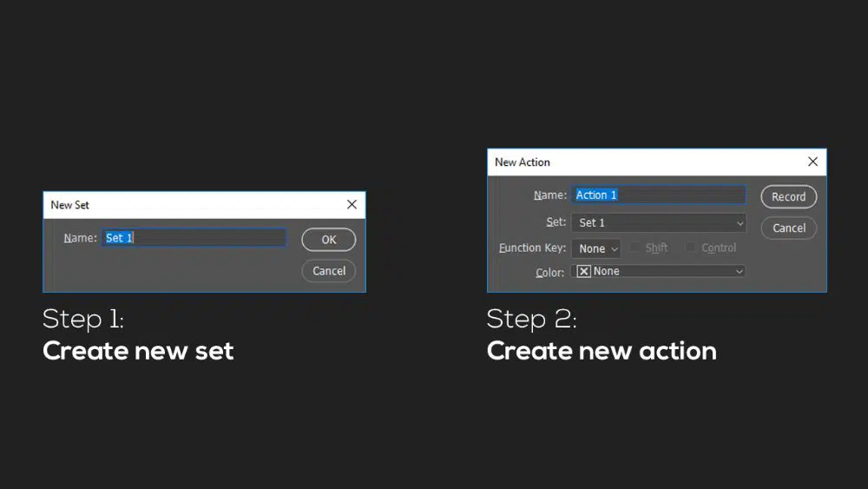The width and height of the screenshot is (868, 489).
Task: Cancel the New Action dialog
Action: tap(788, 228)
